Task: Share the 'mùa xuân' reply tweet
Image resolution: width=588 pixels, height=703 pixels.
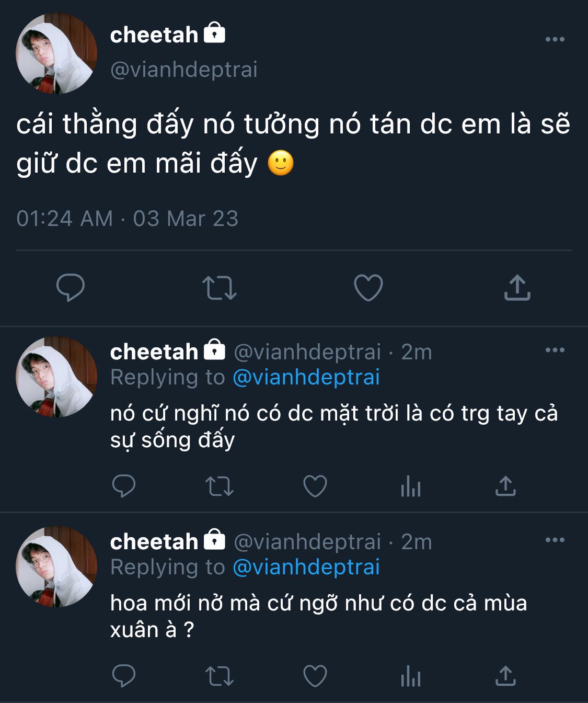Action: point(505,676)
